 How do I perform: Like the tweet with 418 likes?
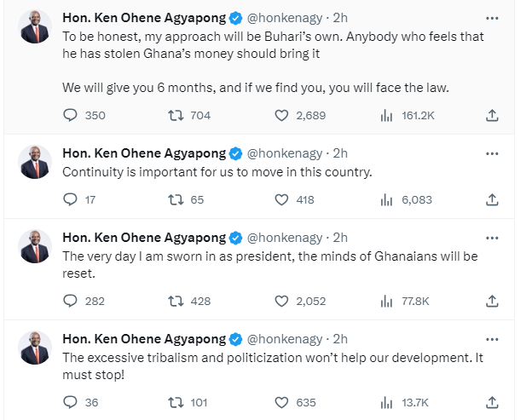click(x=280, y=199)
